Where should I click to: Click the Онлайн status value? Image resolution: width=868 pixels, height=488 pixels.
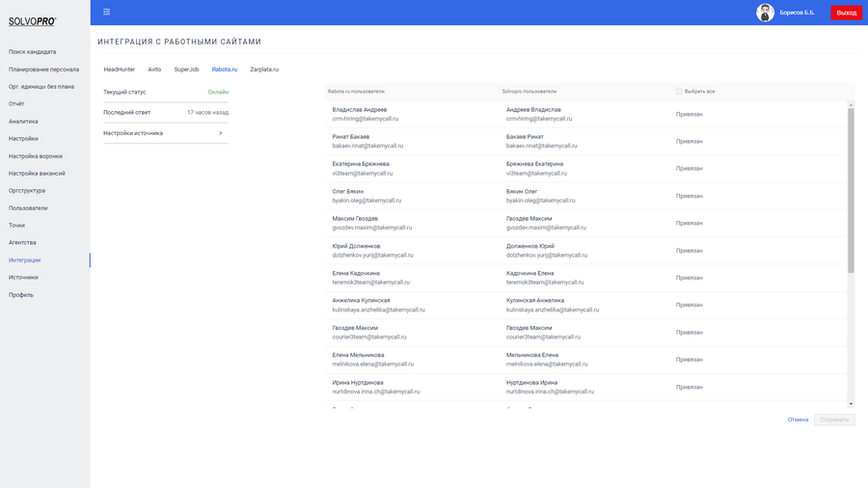(218, 93)
